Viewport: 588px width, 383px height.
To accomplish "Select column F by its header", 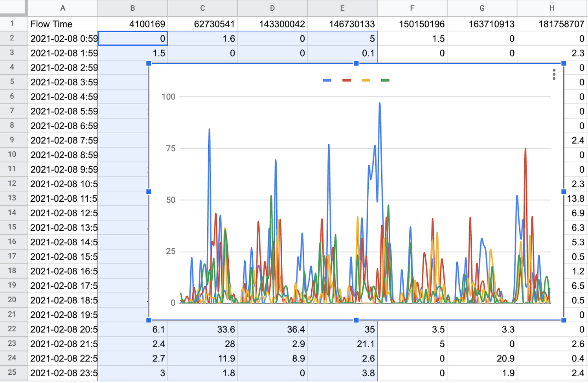I will (412, 8).
